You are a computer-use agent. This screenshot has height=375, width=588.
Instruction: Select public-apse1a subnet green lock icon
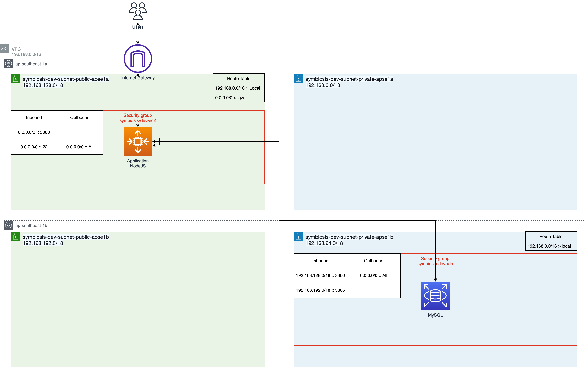(x=16, y=78)
